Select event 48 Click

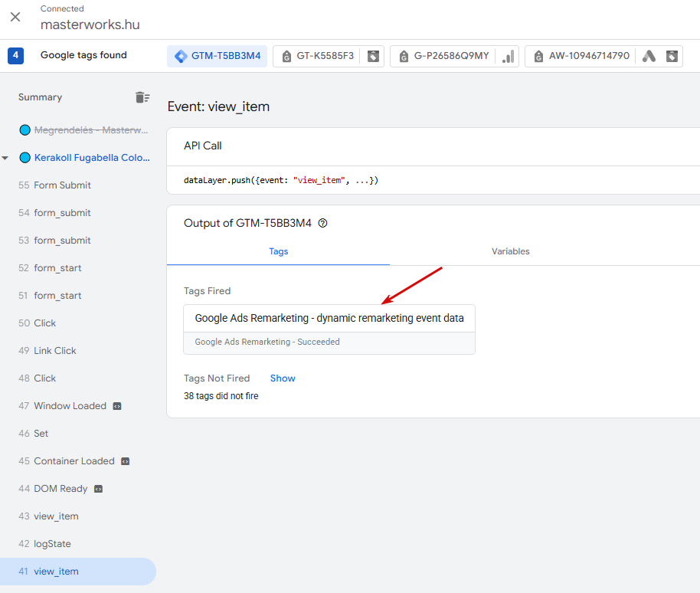point(37,378)
